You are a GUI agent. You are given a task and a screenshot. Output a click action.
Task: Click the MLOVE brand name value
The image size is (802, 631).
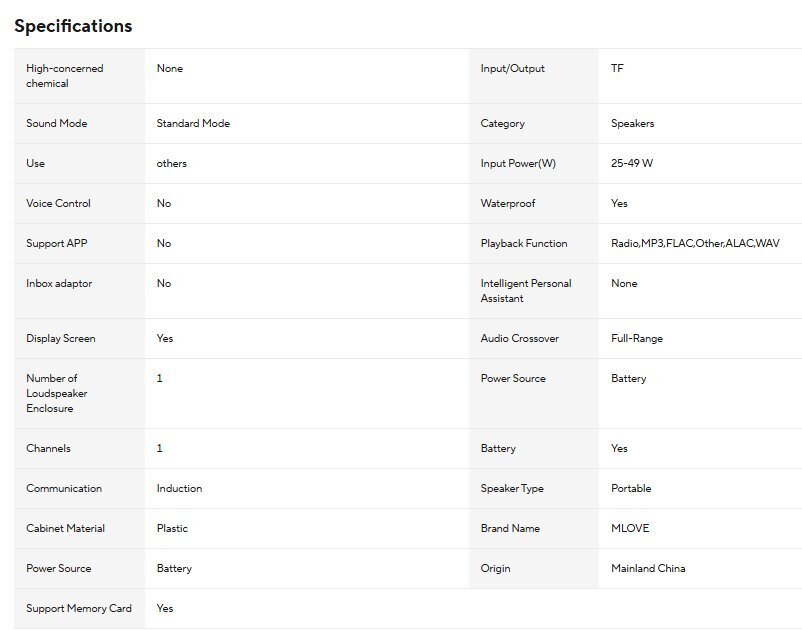coord(630,529)
